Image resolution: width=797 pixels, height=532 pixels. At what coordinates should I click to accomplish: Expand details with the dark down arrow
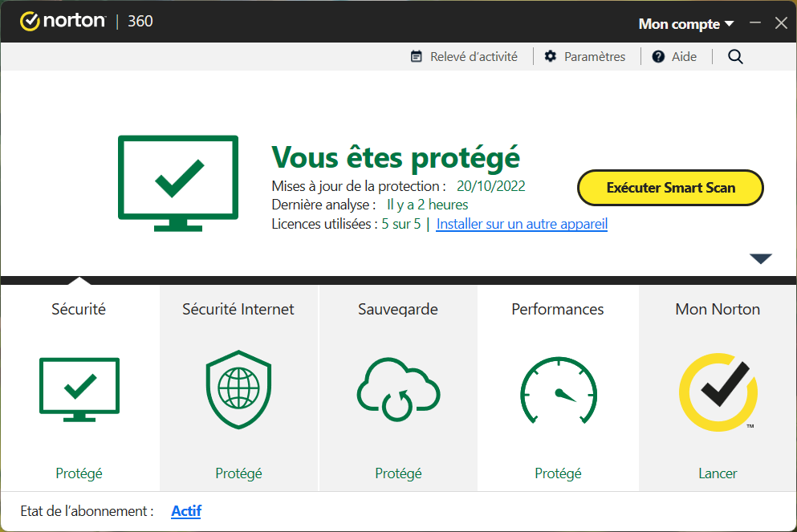[760, 258]
